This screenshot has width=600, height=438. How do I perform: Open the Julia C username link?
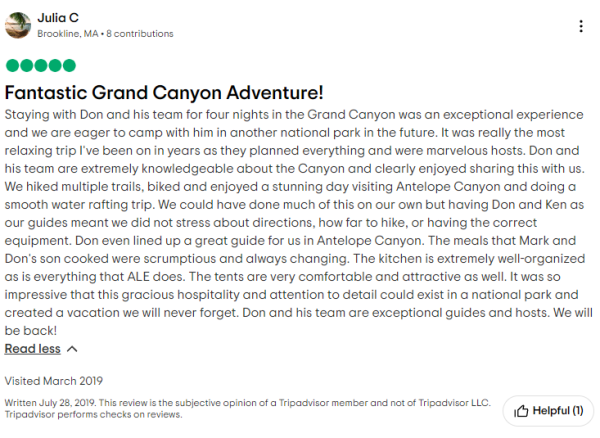coord(58,18)
